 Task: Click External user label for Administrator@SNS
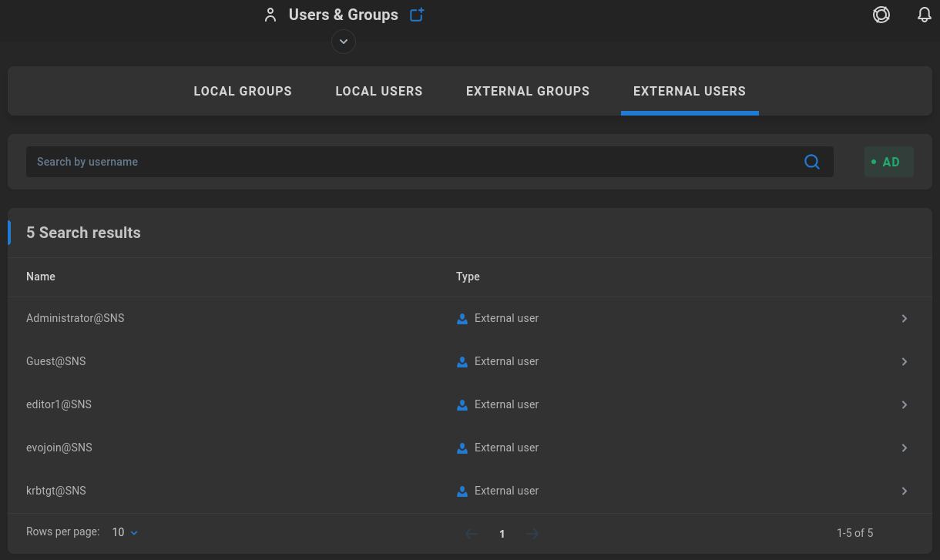tap(506, 318)
